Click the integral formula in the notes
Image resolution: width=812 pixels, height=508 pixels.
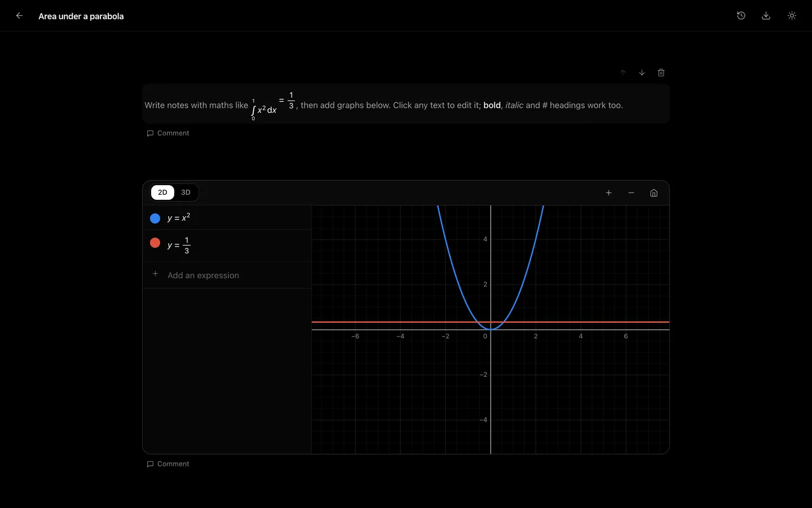click(x=273, y=106)
